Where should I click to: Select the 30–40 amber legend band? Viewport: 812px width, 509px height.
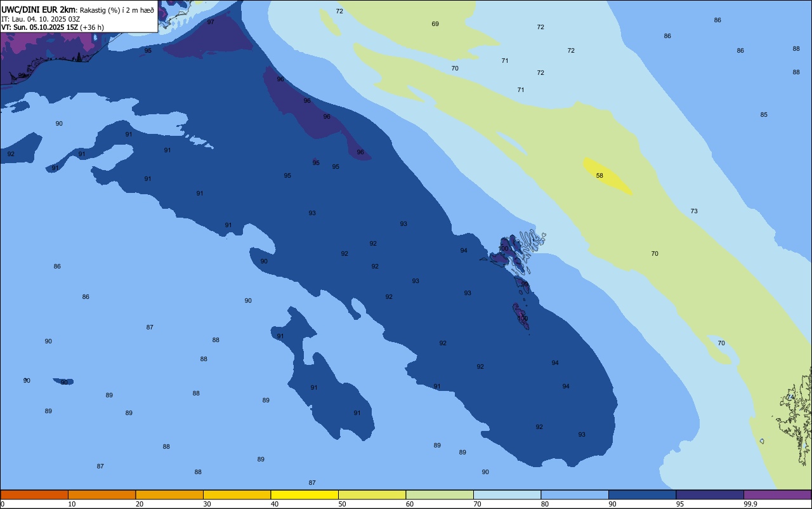(237, 494)
